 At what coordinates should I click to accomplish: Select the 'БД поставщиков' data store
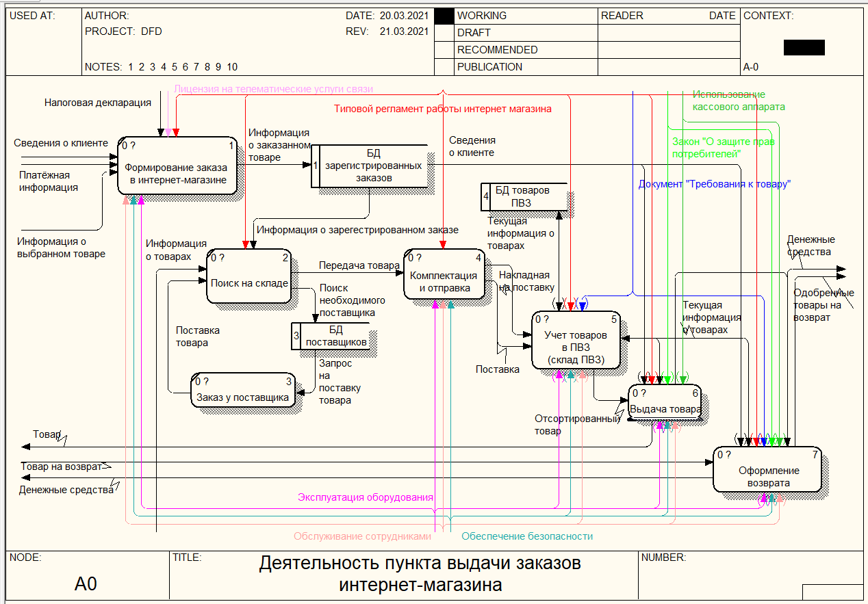pyautogui.click(x=335, y=336)
